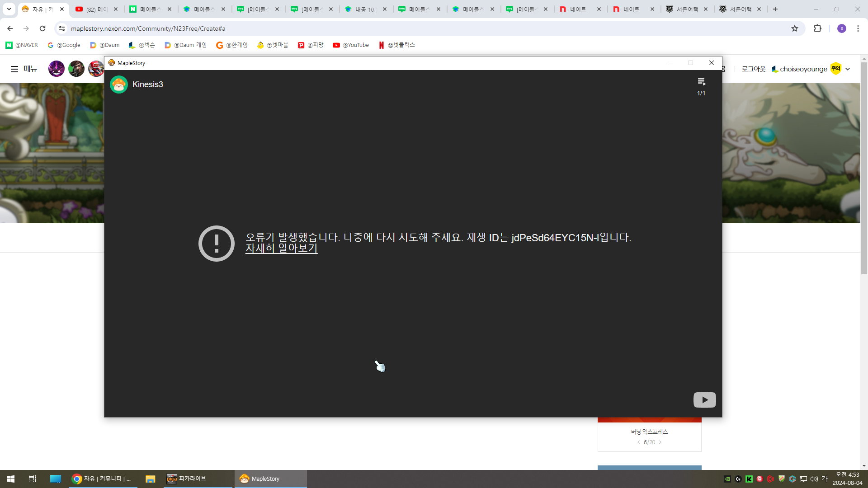Click the purple character avatar in page header
Image resolution: width=868 pixels, height=488 pixels.
tap(57, 69)
